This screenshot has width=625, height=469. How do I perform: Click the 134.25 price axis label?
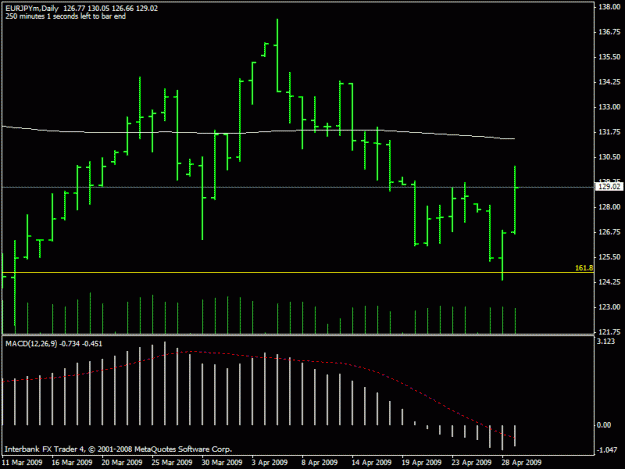tap(609, 82)
